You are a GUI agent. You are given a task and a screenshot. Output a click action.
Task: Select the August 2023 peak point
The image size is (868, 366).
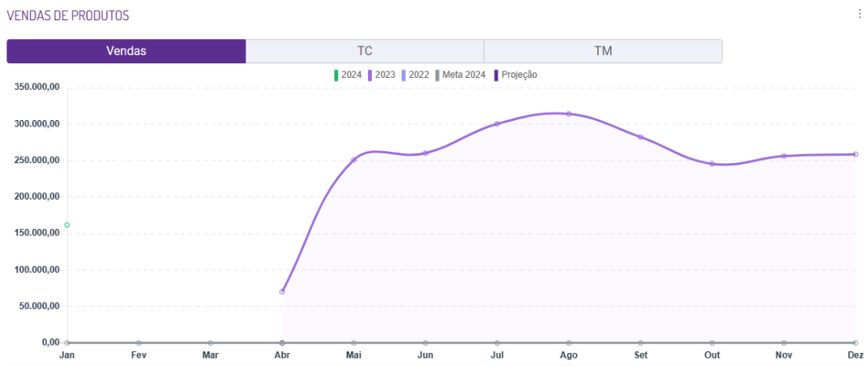569,114
